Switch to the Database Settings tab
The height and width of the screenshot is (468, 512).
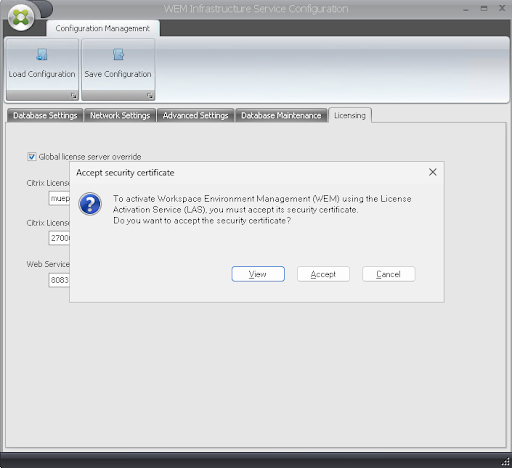(45, 115)
